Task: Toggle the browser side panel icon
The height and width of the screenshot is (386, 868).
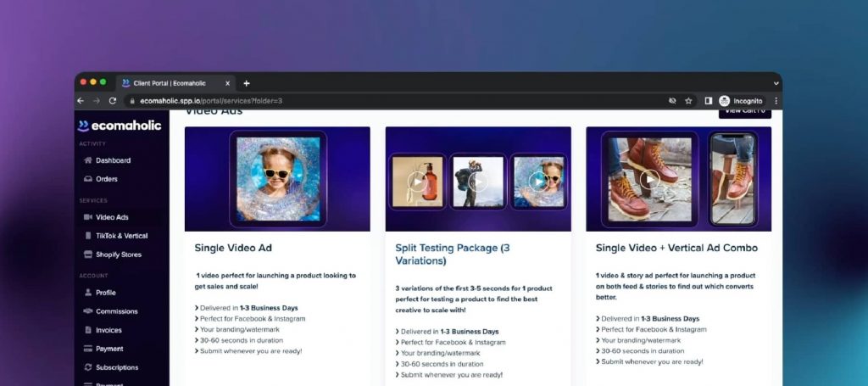Action: pos(708,100)
